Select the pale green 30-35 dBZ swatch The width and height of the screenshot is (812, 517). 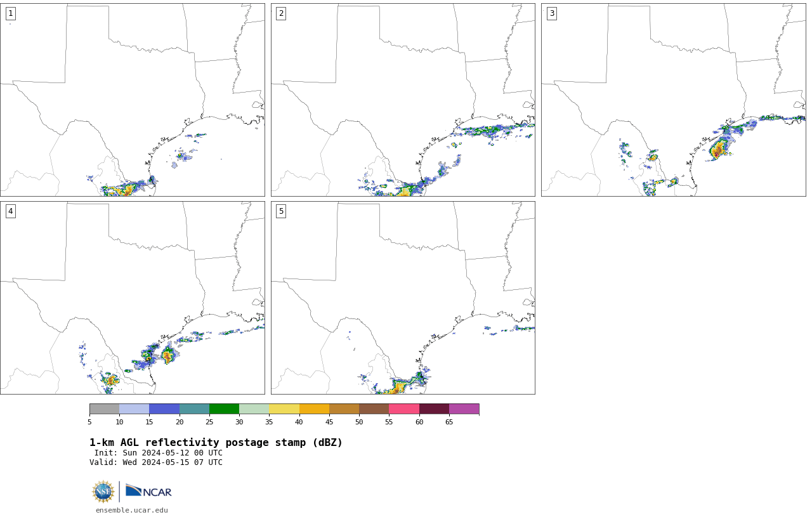(254, 409)
